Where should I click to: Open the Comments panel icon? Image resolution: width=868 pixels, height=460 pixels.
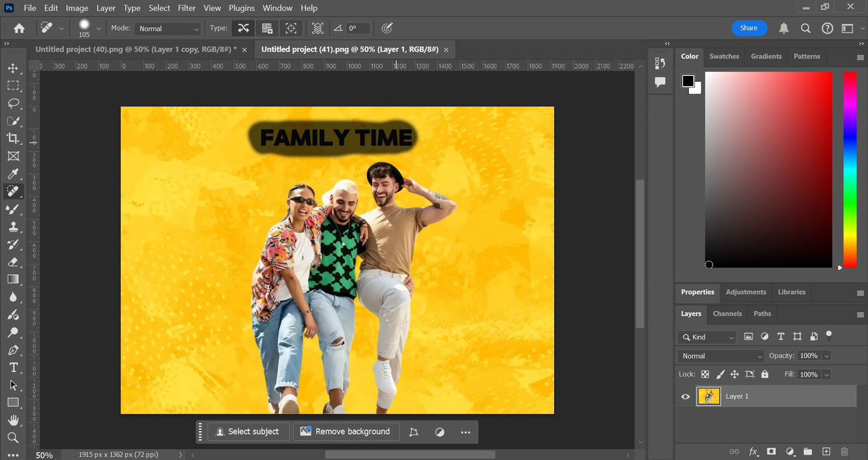660,82
